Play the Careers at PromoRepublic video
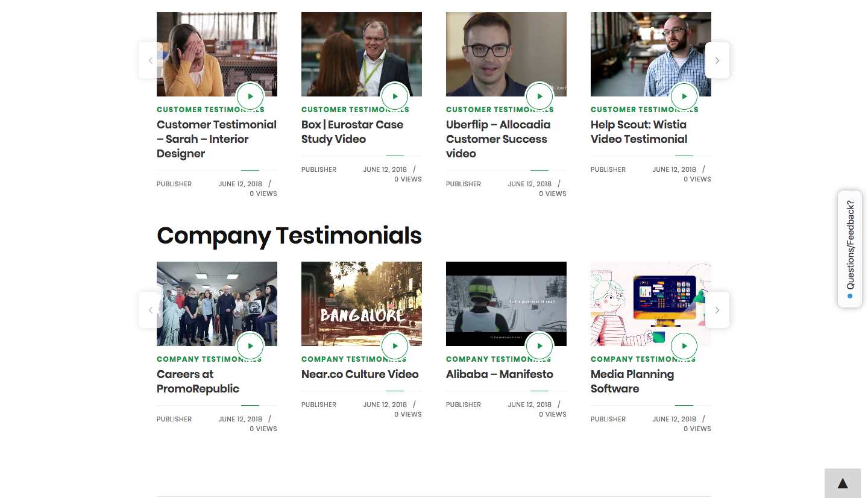 tap(250, 346)
